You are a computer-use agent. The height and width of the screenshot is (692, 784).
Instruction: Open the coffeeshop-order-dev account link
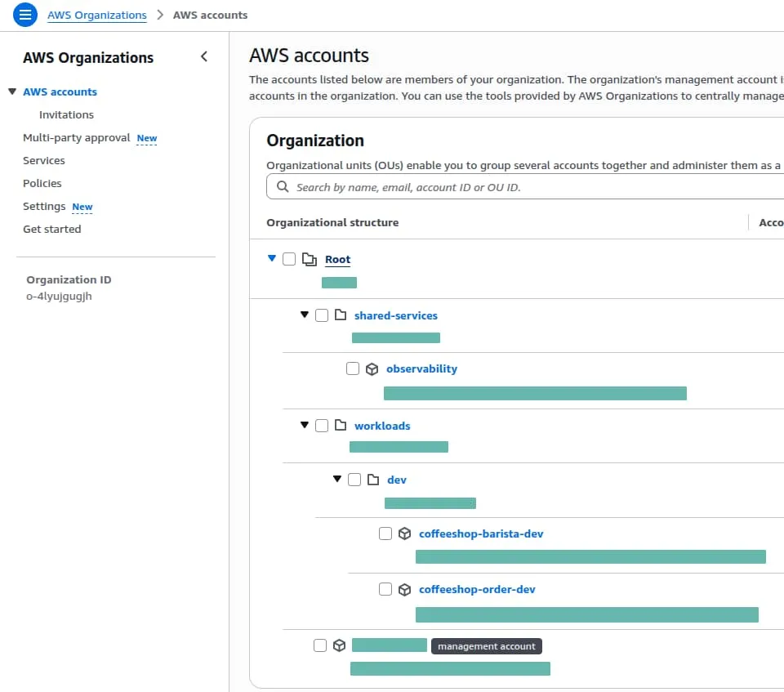pyautogui.click(x=478, y=589)
